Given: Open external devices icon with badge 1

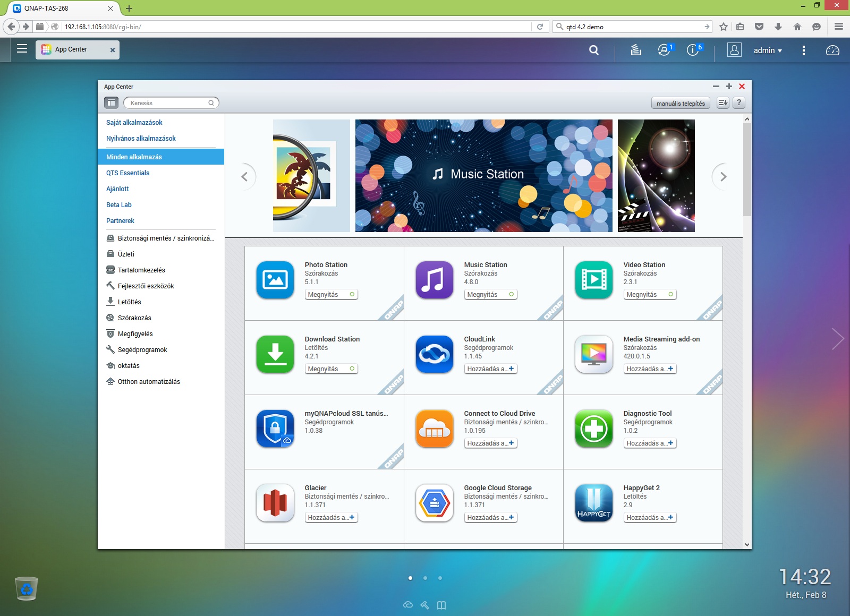Looking at the screenshot, I should tap(665, 49).
